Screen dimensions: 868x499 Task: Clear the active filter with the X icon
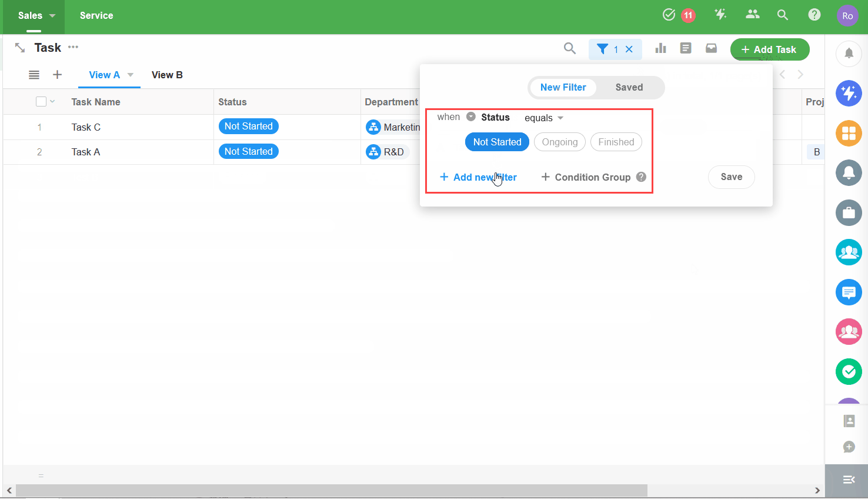pos(629,49)
